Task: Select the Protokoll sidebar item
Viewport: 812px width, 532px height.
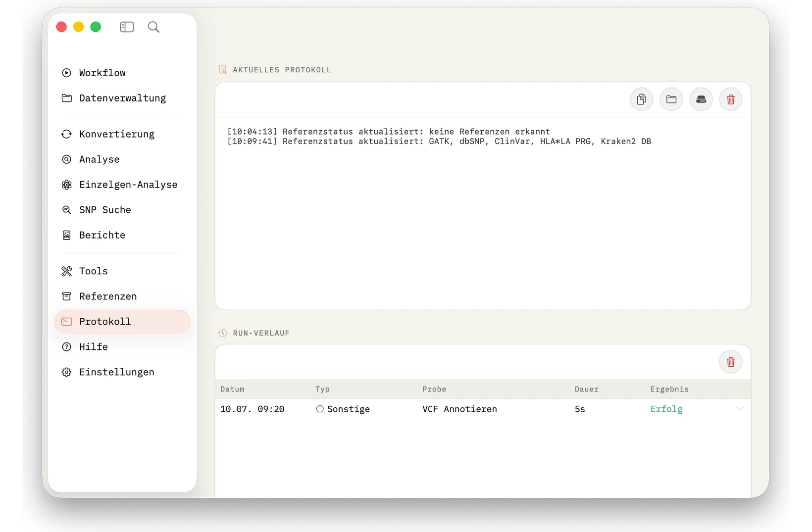Action: click(122, 322)
